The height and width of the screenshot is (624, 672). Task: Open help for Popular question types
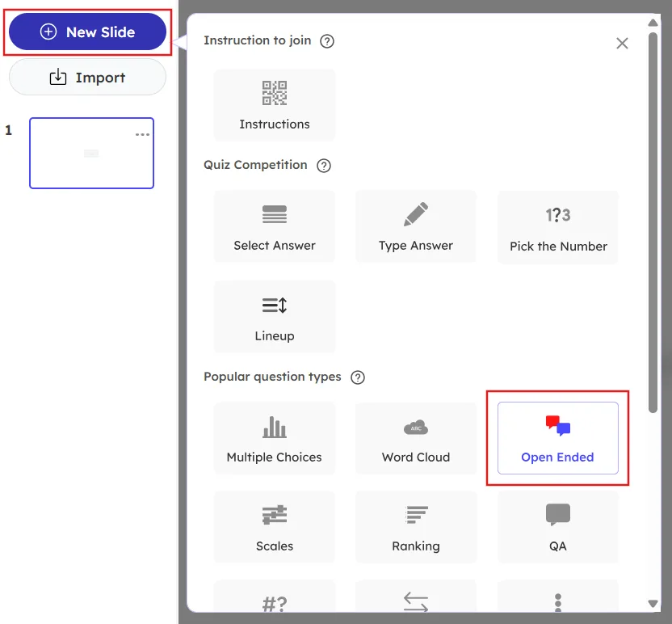coord(357,377)
